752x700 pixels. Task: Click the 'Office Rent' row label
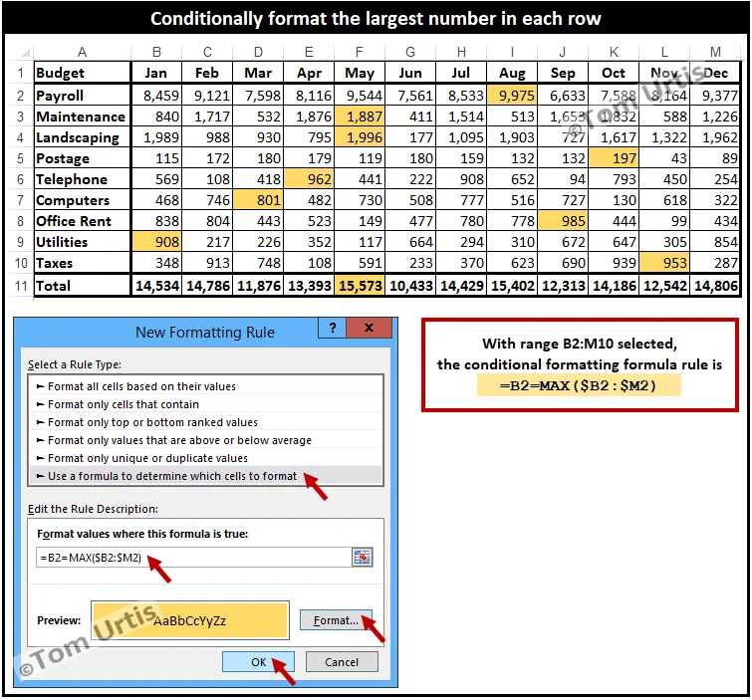point(82,221)
